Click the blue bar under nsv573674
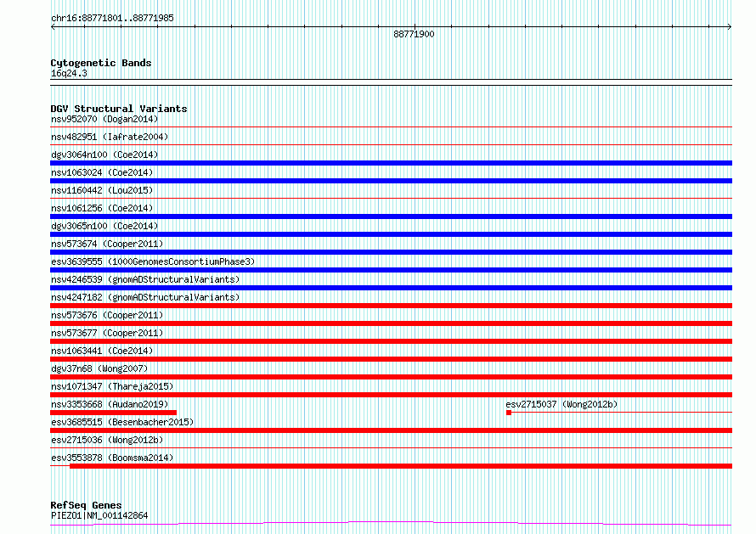 tap(391, 252)
